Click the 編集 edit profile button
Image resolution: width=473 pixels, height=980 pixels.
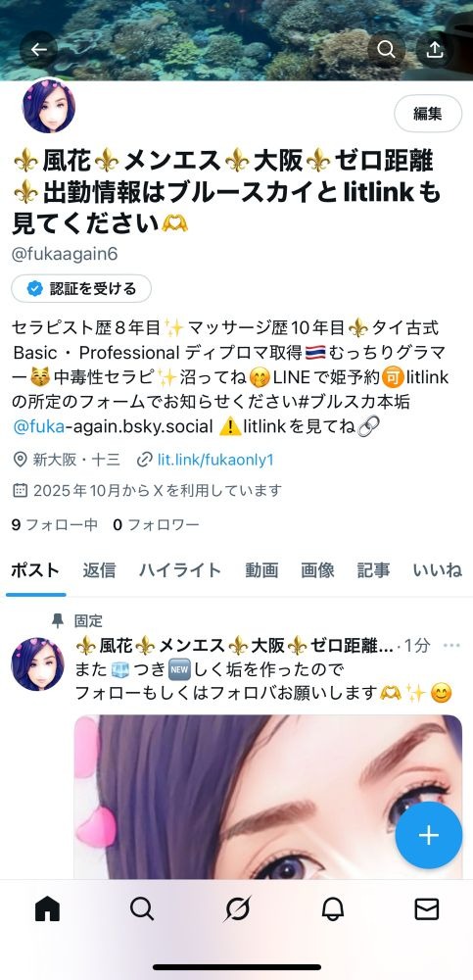click(428, 114)
